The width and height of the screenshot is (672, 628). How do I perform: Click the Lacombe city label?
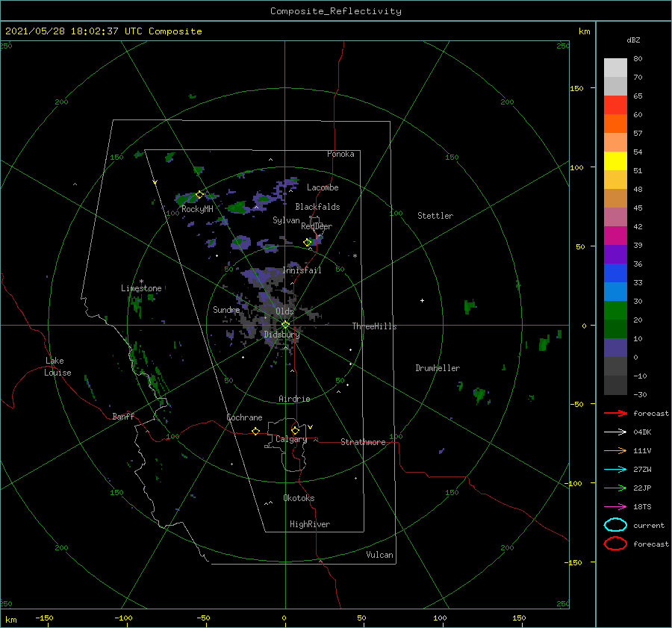(323, 187)
